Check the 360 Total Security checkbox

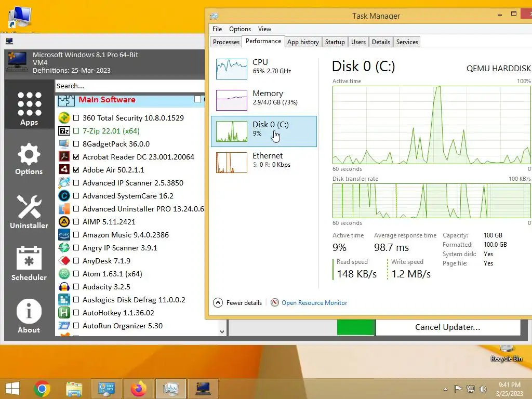tap(76, 118)
